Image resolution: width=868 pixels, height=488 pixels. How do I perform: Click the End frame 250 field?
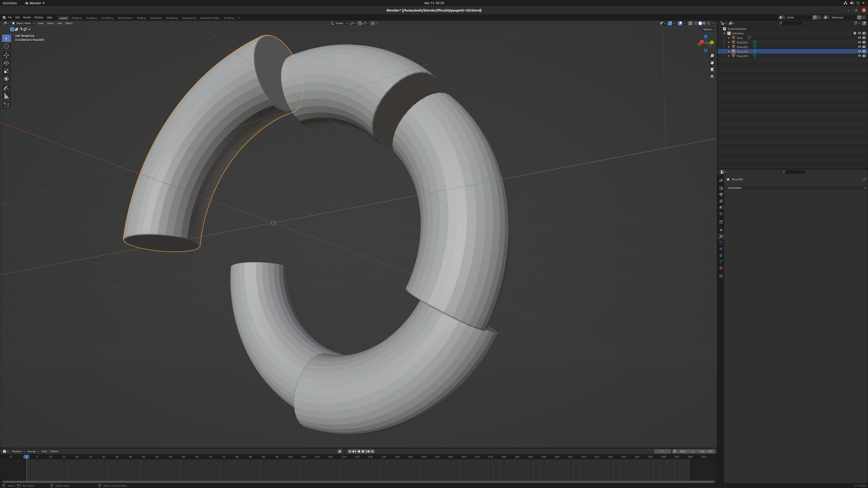(706, 451)
